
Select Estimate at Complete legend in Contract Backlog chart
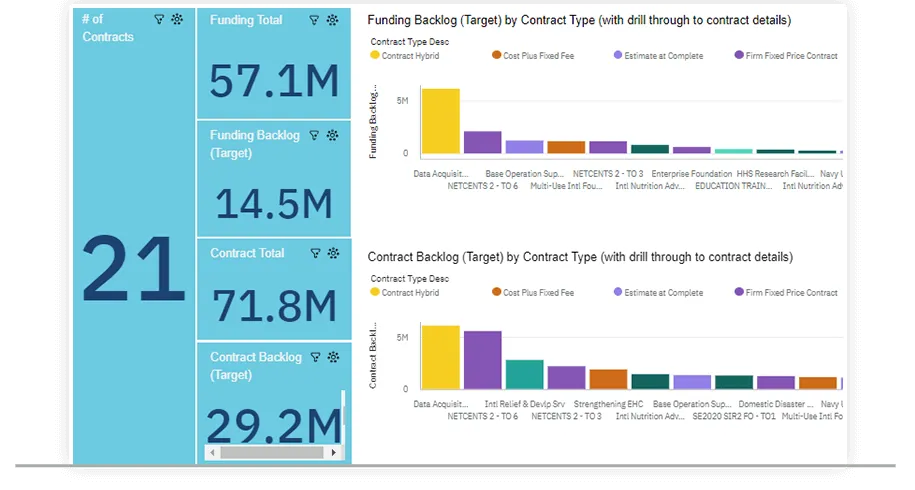point(658,293)
